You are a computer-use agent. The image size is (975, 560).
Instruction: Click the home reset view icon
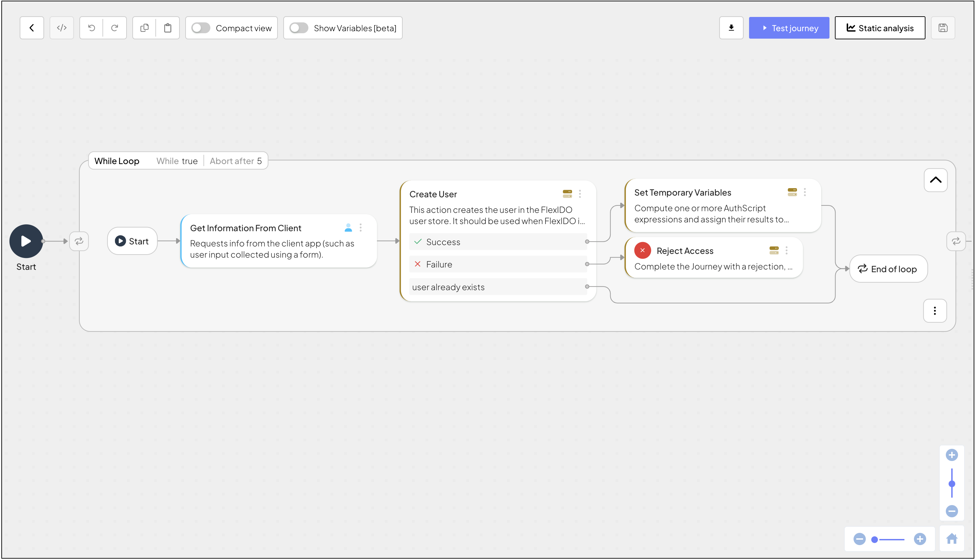[x=952, y=538]
